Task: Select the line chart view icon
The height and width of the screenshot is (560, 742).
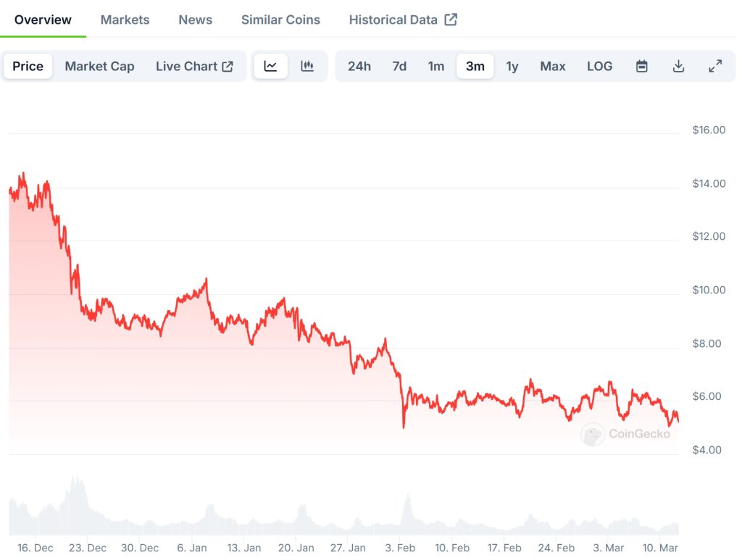Action: tap(270, 66)
